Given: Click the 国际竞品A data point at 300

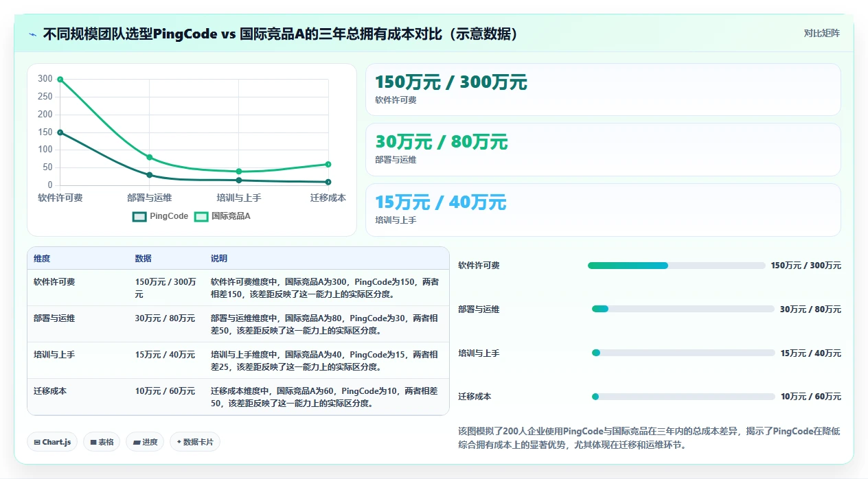Looking at the screenshot, I should (60, 80).
